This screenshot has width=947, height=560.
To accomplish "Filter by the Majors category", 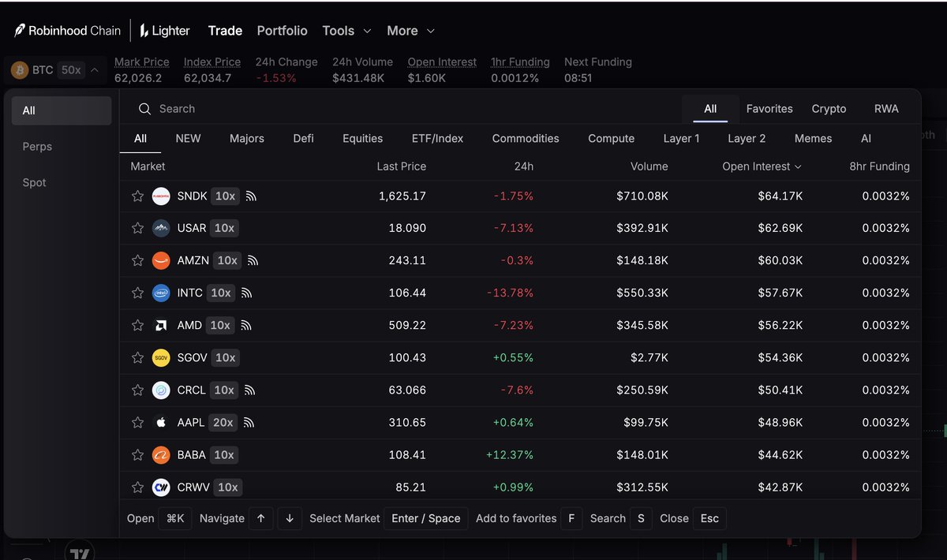I will click(x=247, y=138).
